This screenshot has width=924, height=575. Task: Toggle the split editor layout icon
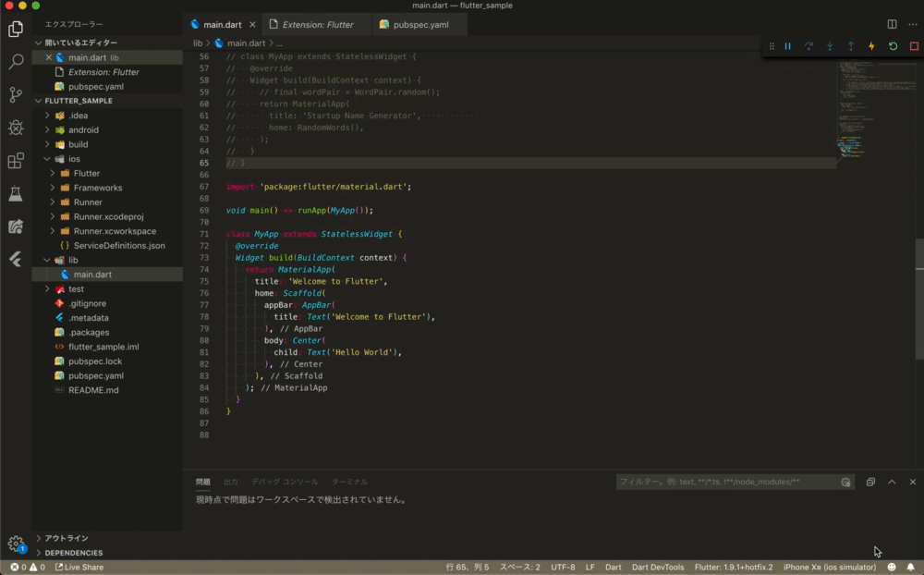pyautogui.click(x=892, y=24)
